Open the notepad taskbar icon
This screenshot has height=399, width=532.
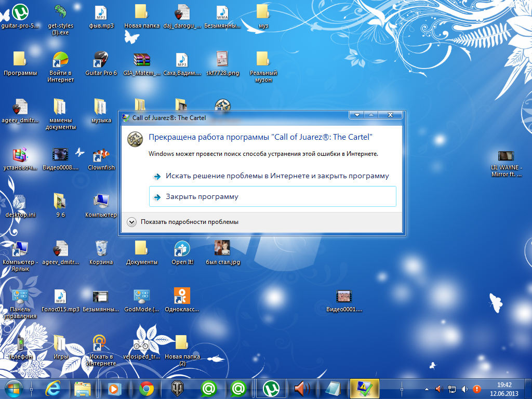click(x=333, y=389)
